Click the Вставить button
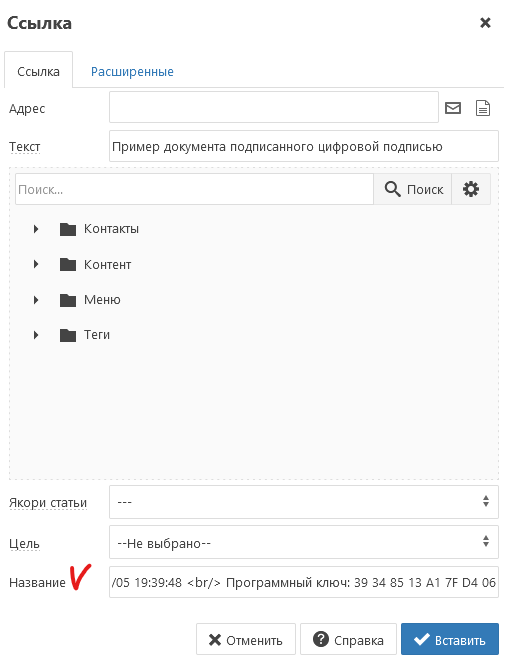 pos(450,639)
